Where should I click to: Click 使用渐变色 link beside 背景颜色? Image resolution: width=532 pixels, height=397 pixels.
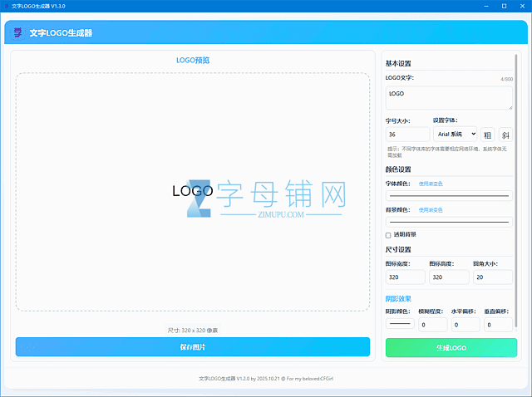(431, 210)
